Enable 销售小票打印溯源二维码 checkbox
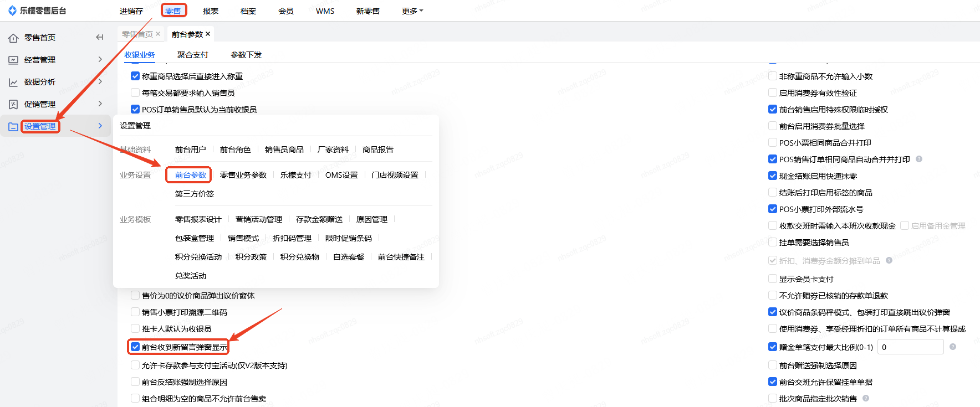980x407 pixels. point(135,312)
